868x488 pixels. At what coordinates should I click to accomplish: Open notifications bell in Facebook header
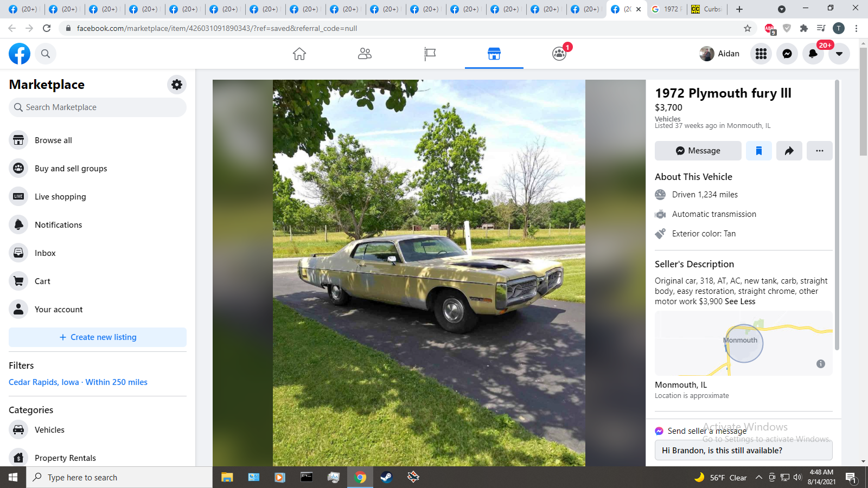coord(813,54)
